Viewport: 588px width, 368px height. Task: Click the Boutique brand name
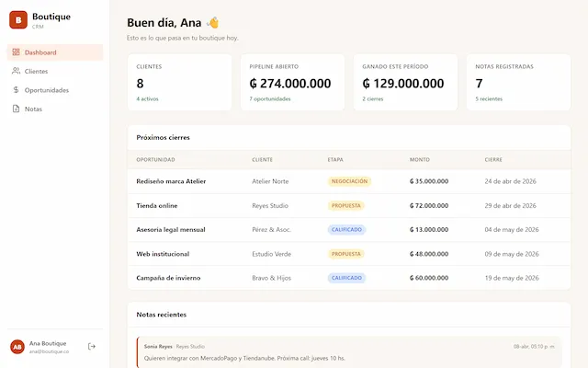pos(51,17)
